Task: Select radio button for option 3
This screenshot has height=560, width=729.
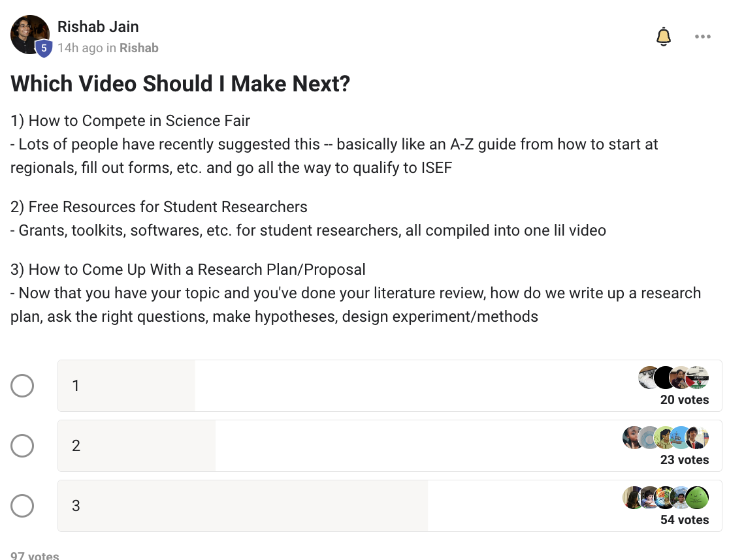Action: [x=22, y=506]
